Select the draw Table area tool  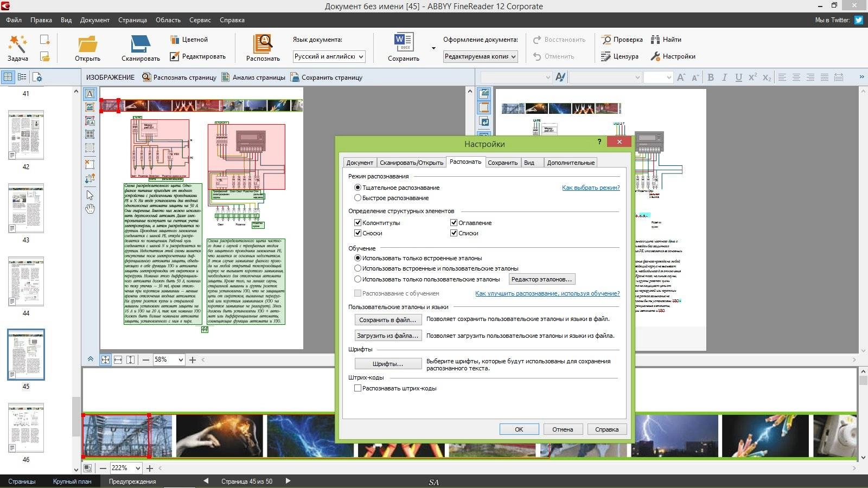[x=90, y=134]
